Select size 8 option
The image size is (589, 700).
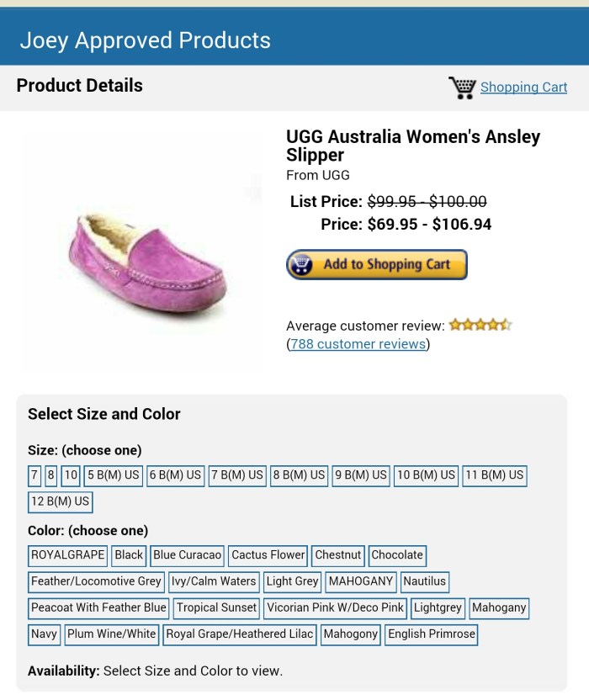tap(51, 475)
